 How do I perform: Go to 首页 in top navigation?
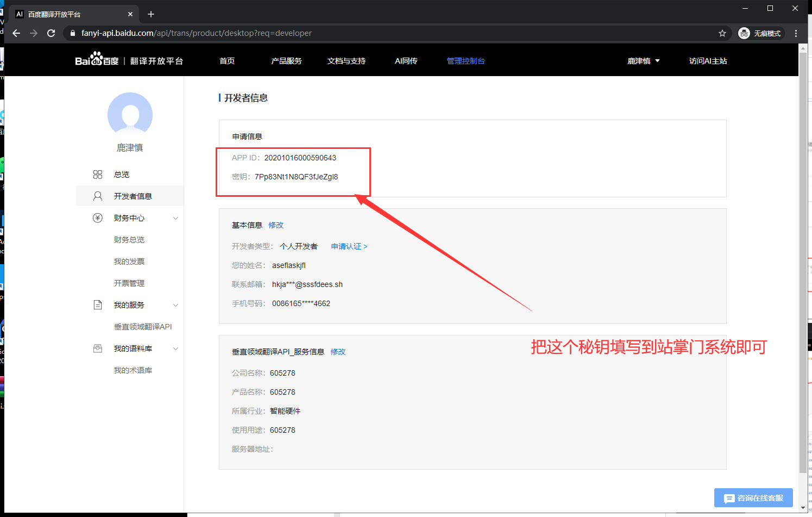pyautogui.click(x=227, y=61)
